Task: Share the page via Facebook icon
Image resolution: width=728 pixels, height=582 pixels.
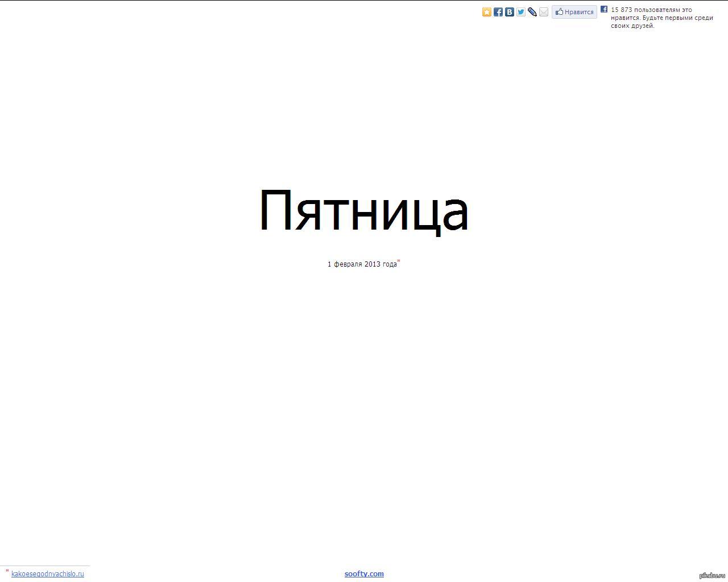Action: (498, 12)
